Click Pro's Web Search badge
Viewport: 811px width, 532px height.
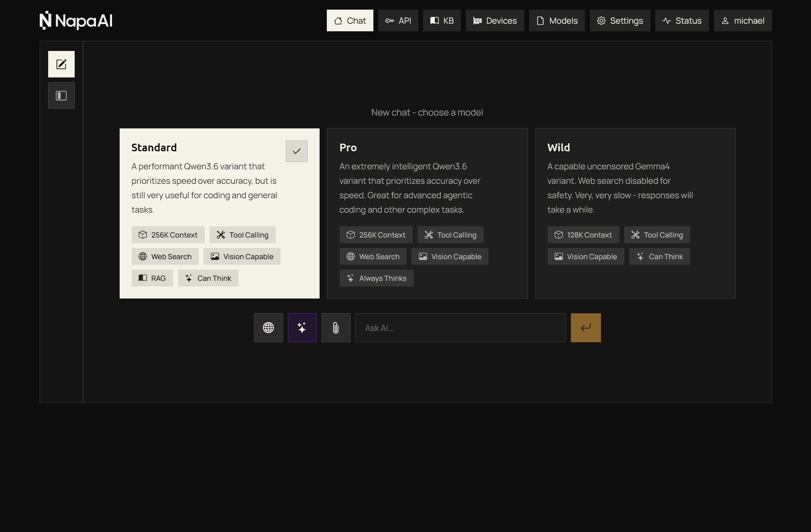(x=373, y=256)
